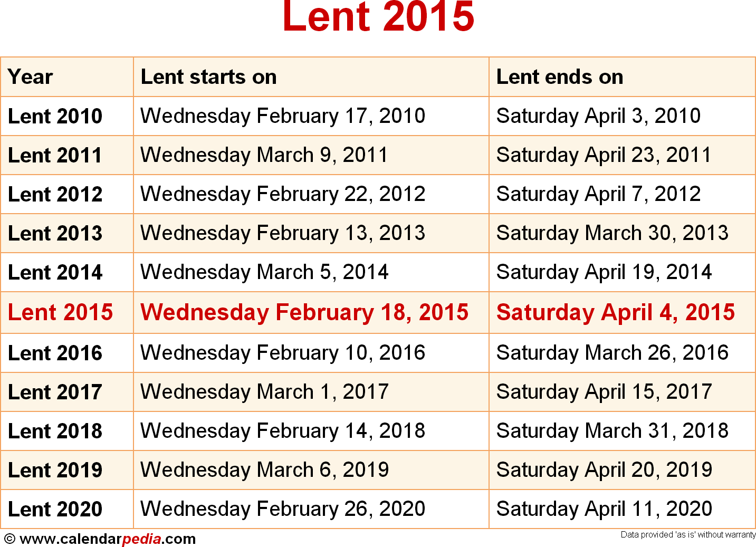
Task: Select the 'Saturday March 26, 2016' cell
Action: coord(613,353)
